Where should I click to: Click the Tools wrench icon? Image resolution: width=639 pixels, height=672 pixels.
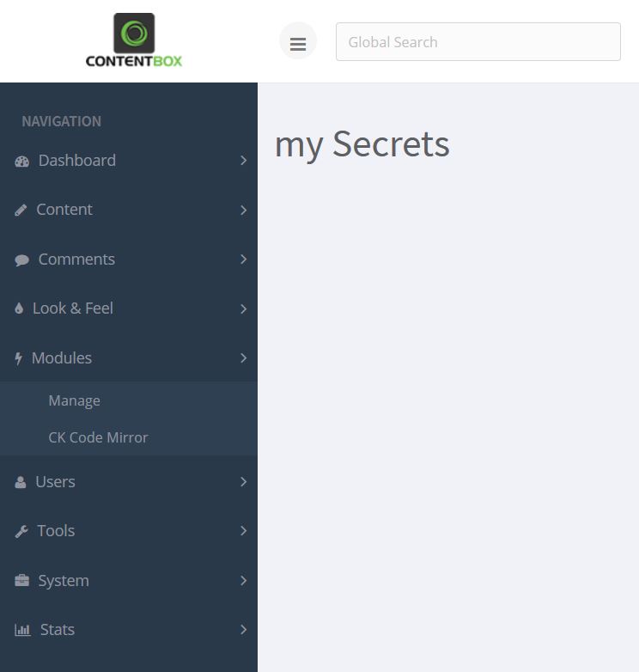coord(21,531)
